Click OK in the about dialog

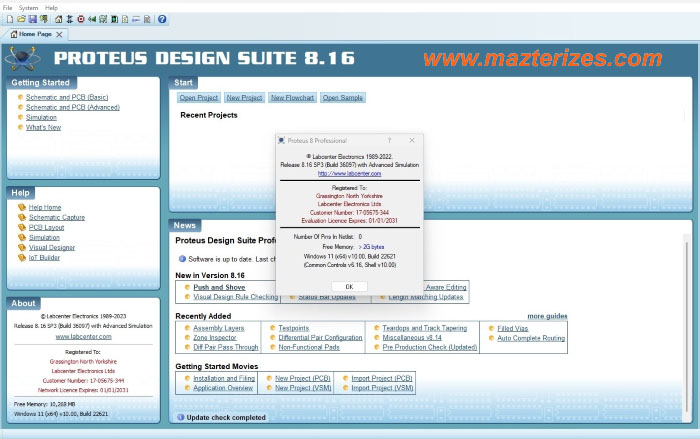[x=349, y=287]
